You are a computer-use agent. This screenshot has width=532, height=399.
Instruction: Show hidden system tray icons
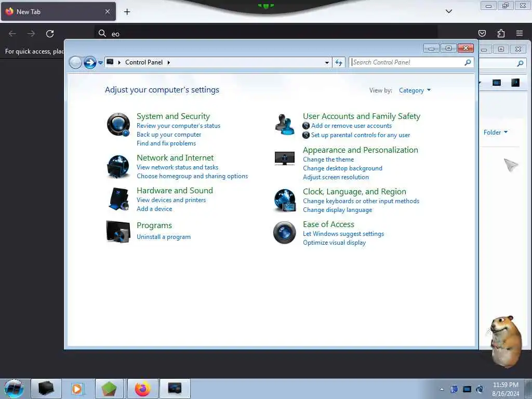click(442, 389)
